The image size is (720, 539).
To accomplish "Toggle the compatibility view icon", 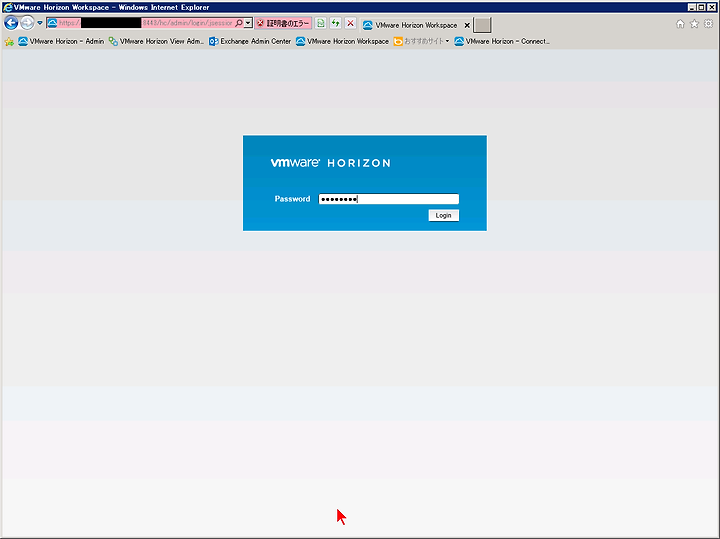I will [321, 23].
